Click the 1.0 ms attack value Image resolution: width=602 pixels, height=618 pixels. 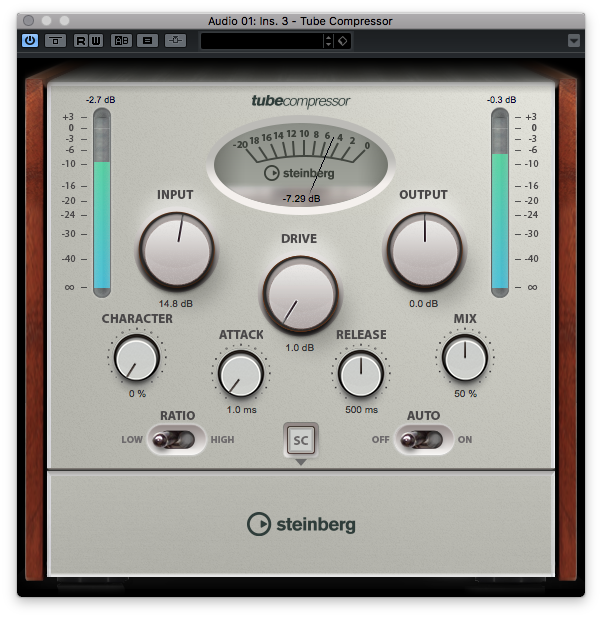[241, 410]
